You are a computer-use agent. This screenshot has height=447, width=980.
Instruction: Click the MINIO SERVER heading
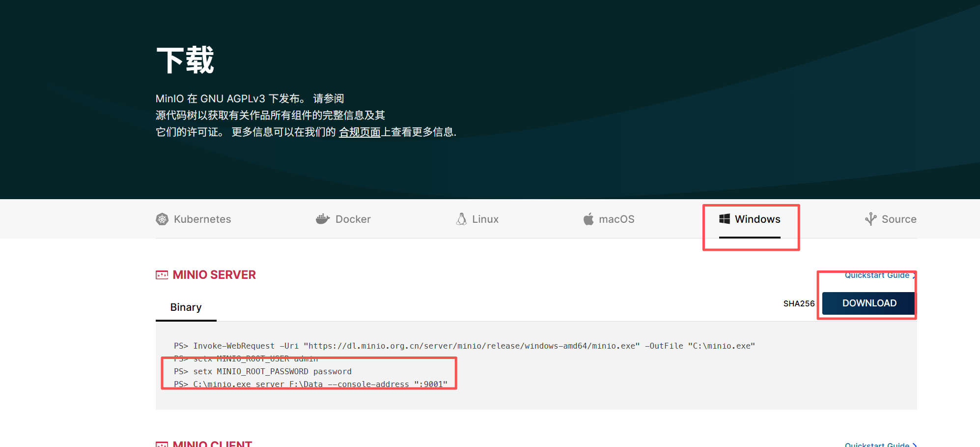(214, 275)
